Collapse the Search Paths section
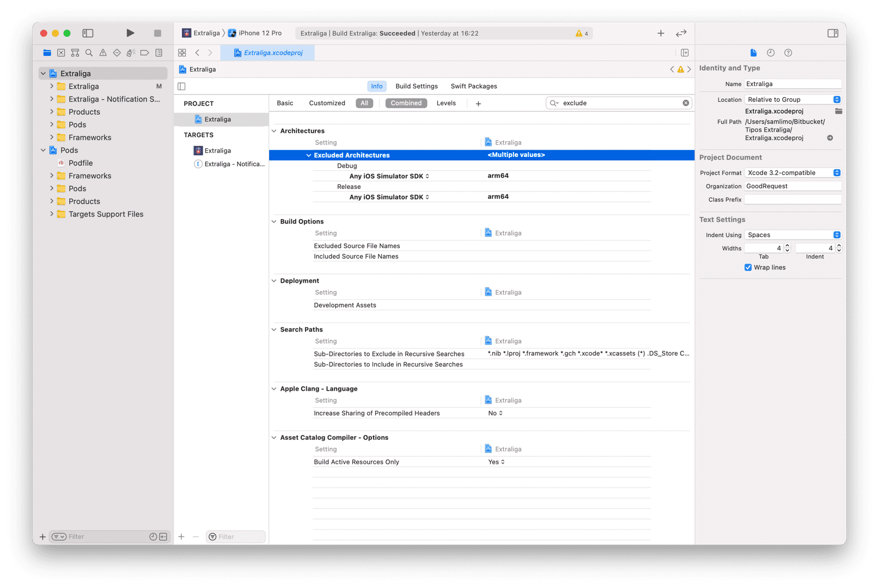This screenshot has width=879, height=588. point(274,329)
